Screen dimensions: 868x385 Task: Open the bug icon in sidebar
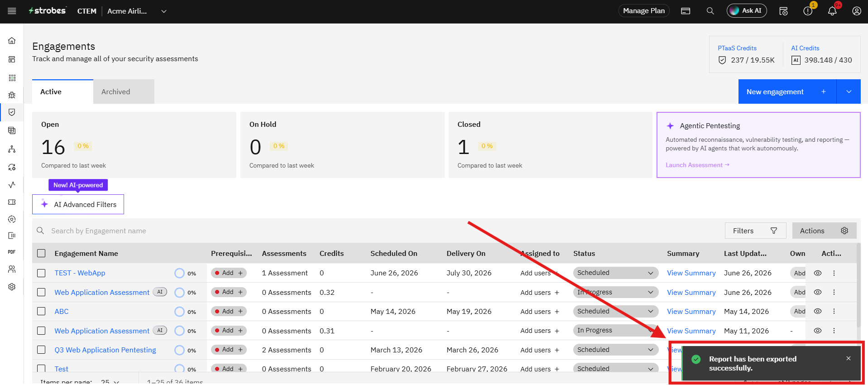[x=12, y=95]
